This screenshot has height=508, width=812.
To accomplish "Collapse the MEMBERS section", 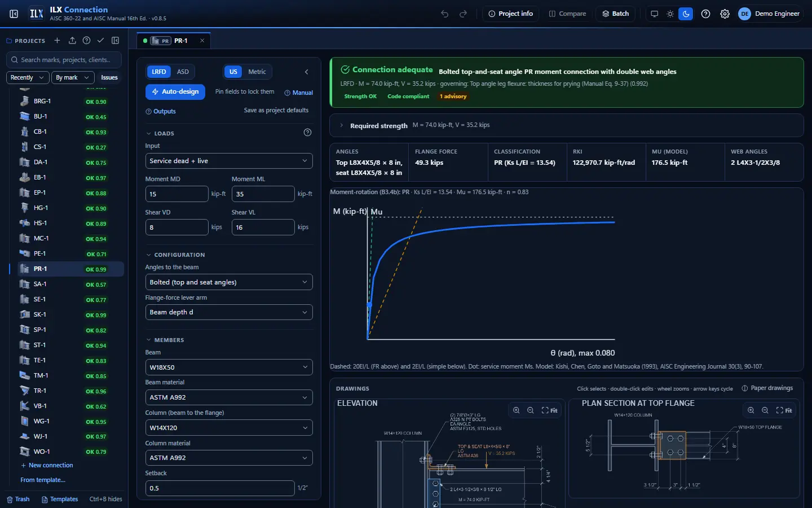I will (165, 340).
